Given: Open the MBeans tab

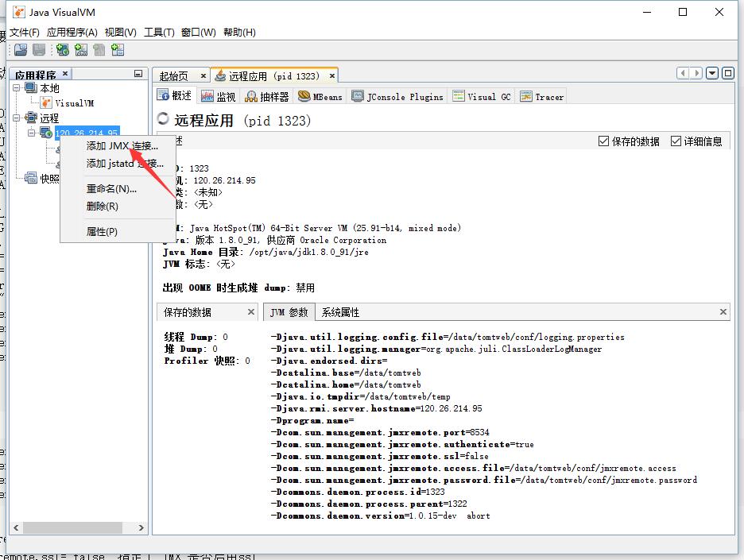Looking at the screenshot, I should [x=320, y=96].
